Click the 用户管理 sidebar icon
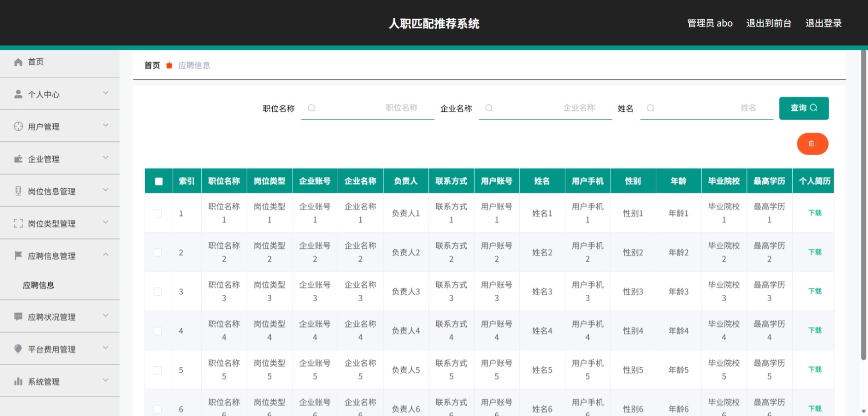 [x=18, y=126]
